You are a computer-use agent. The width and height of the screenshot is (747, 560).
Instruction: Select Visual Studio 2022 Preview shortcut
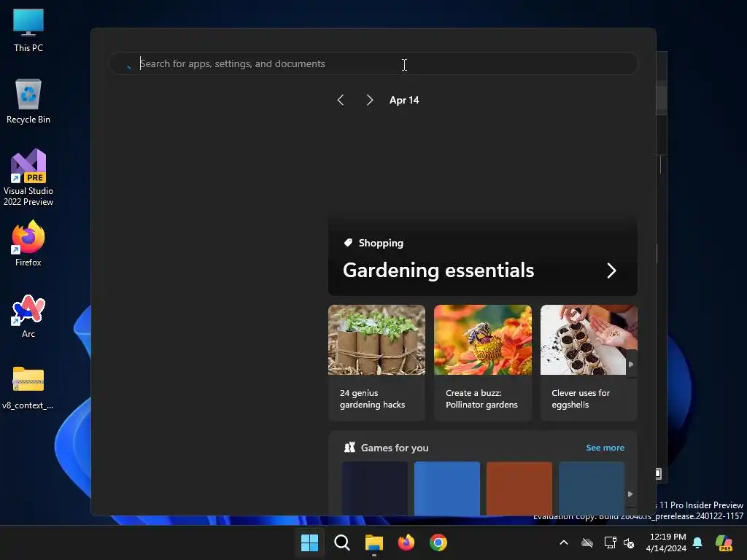click(x=28, y=177)
